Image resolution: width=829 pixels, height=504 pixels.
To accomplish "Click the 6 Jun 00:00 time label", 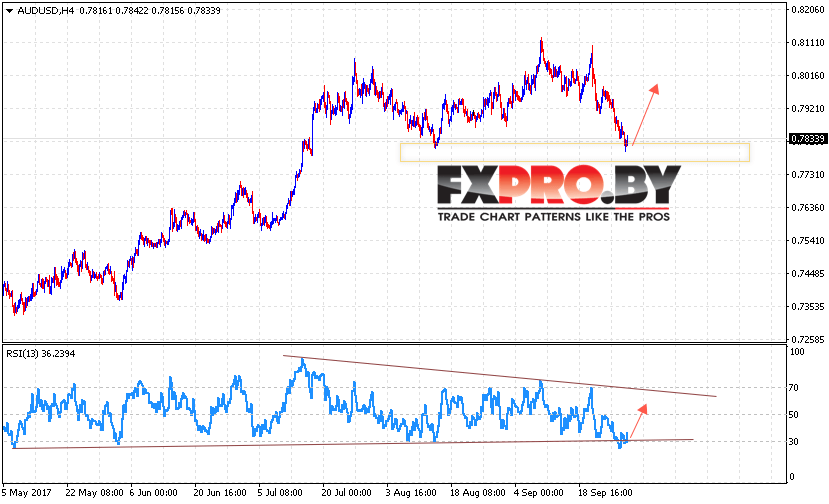I will click(153, 493).
